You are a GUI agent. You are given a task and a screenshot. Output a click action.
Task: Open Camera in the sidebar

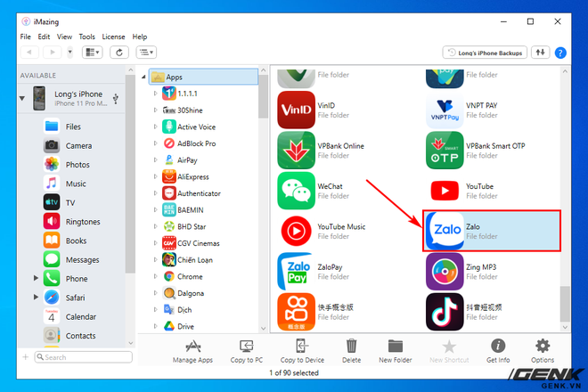click(78, 146)
